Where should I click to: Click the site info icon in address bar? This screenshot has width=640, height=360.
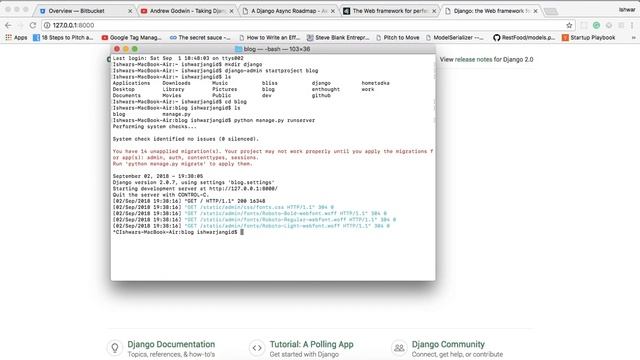(47, 25)
